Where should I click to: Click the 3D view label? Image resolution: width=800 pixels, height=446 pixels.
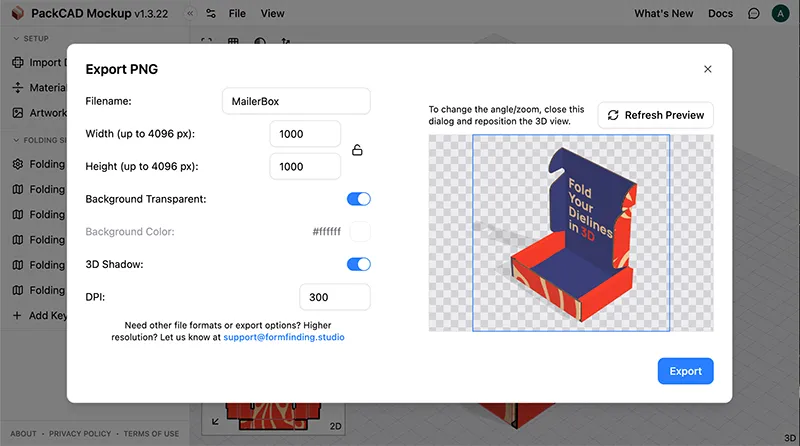[790, 438]
